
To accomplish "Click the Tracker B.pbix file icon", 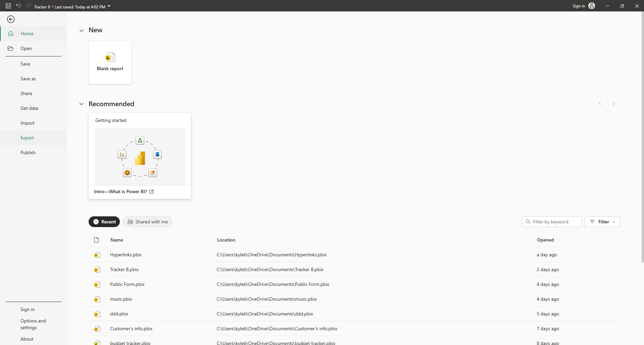I will pos(97,270).
